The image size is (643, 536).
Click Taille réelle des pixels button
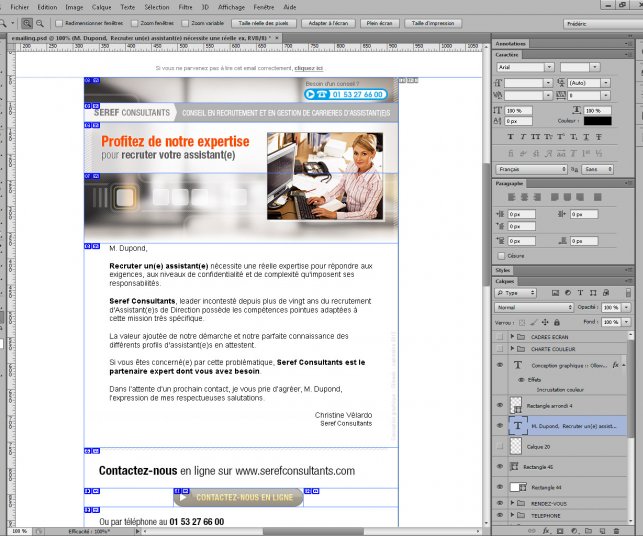(x=263, y=23)
